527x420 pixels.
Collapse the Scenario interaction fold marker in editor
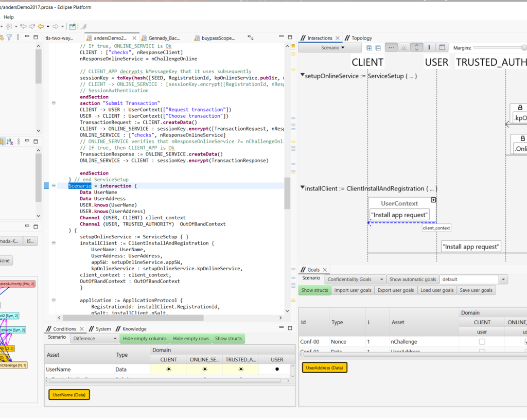(54, 186)
